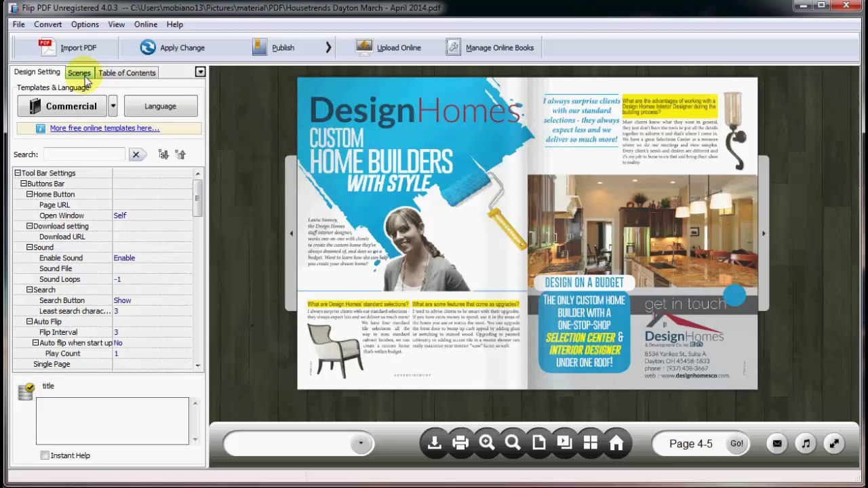Click the Apply Change toolbar button

click(172, 47)
